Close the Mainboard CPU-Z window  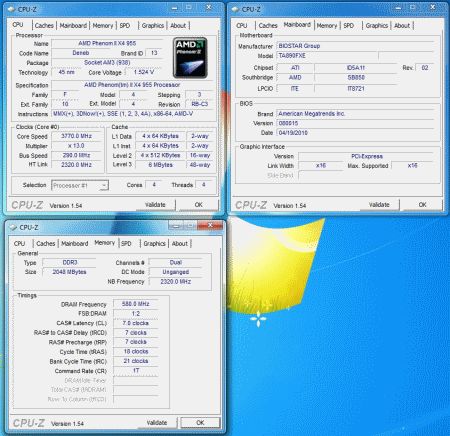(433, 7)
